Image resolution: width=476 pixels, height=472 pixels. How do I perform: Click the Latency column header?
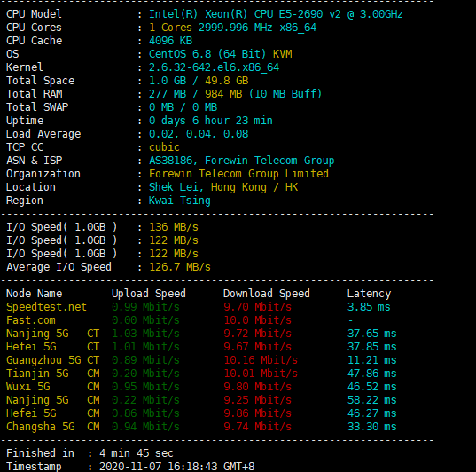(369, 294)
